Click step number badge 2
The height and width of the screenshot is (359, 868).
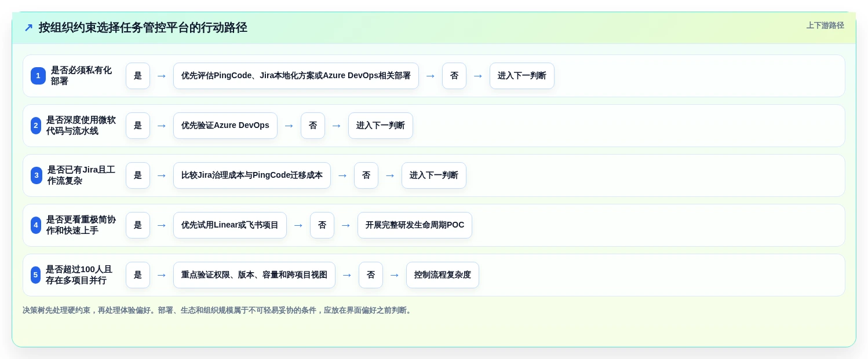pyautogui.click(x=36, y=126)
